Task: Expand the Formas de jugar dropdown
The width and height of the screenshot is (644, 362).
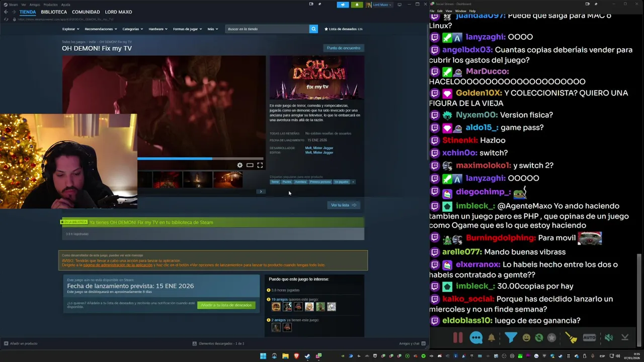Action: click(x=187, y=29)
